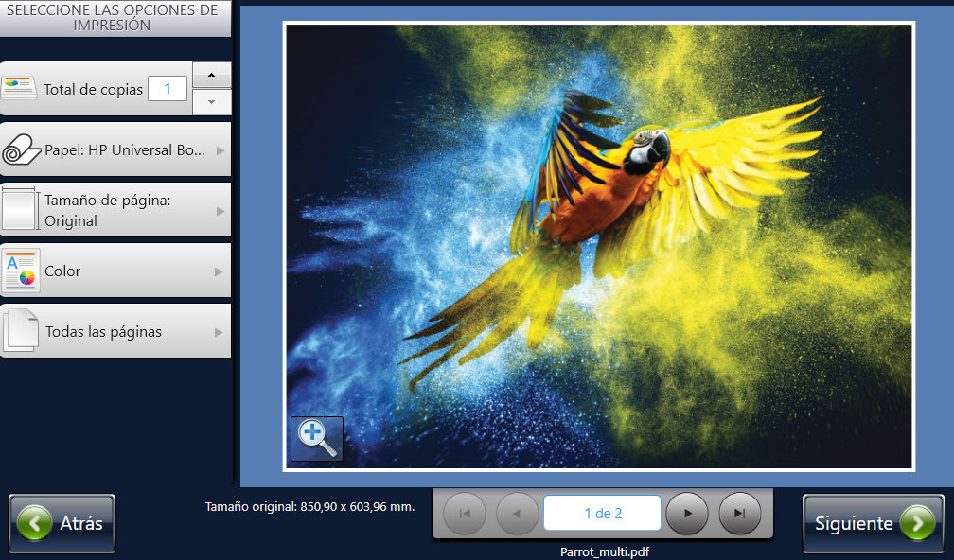Click the Total de copias label
The height and width of the screenshot is (560, 954).
[x=93, y=89]
